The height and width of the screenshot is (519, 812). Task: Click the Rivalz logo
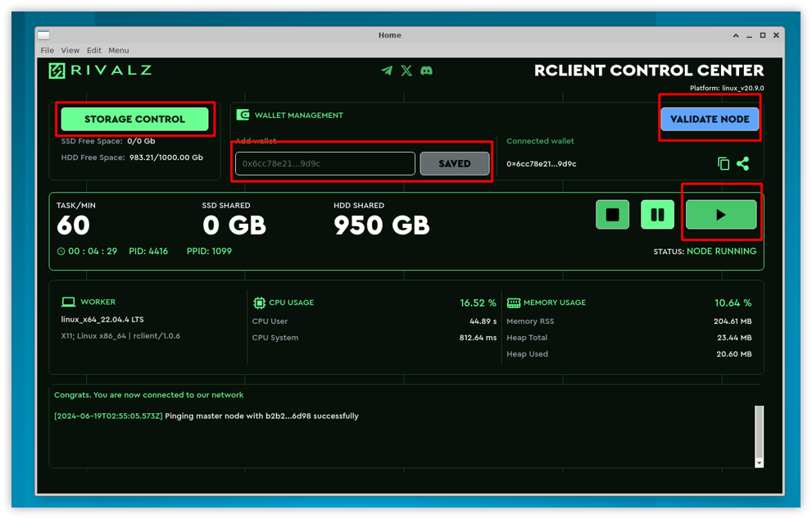[x=100, y=71]
